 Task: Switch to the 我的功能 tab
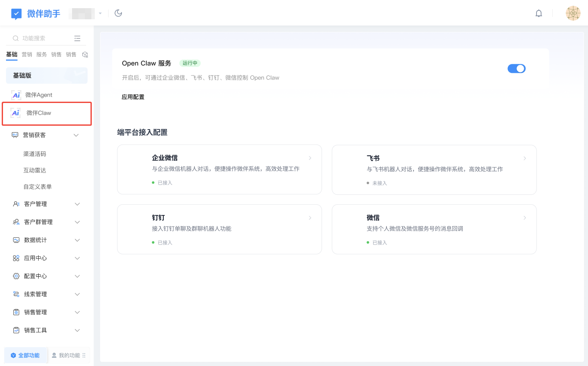69,355
